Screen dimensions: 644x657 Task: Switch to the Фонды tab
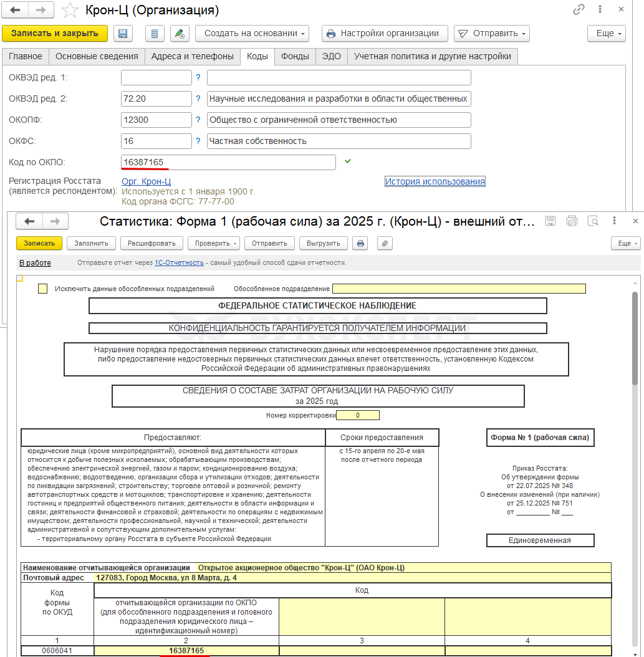click(295, 57)
